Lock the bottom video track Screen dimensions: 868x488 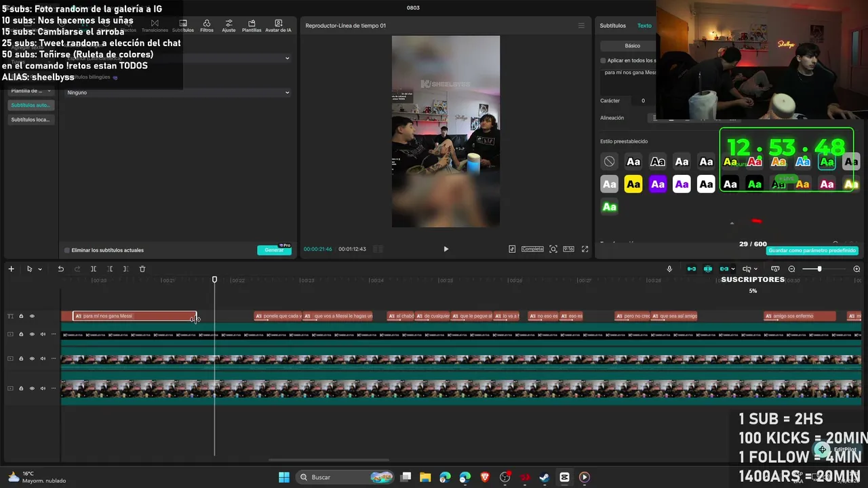coord(21,388)
